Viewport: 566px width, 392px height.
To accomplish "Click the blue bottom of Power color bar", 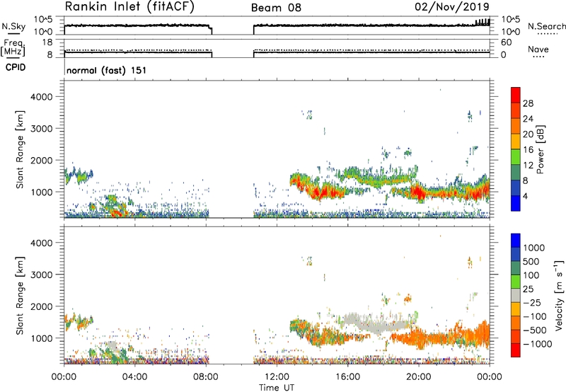I will click(516, 203).
